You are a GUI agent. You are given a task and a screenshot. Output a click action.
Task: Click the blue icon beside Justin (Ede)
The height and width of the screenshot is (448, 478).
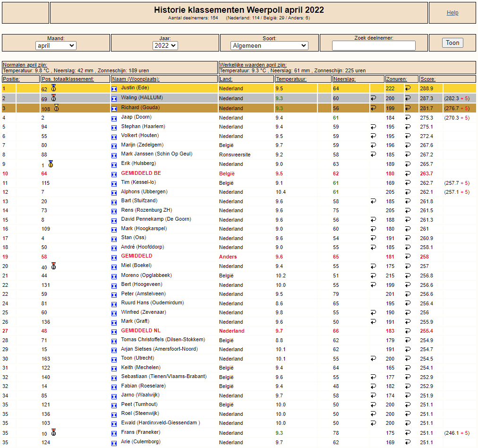point(114,88)
